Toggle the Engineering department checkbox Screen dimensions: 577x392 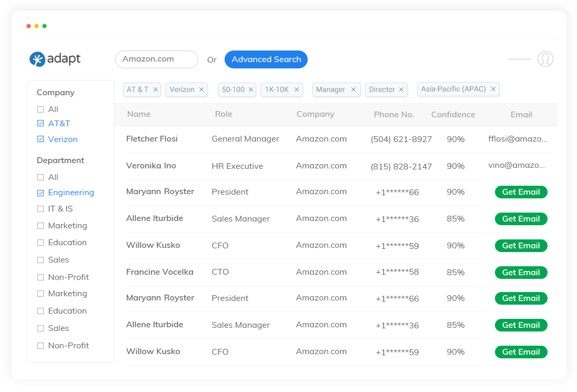pos(41,193)
